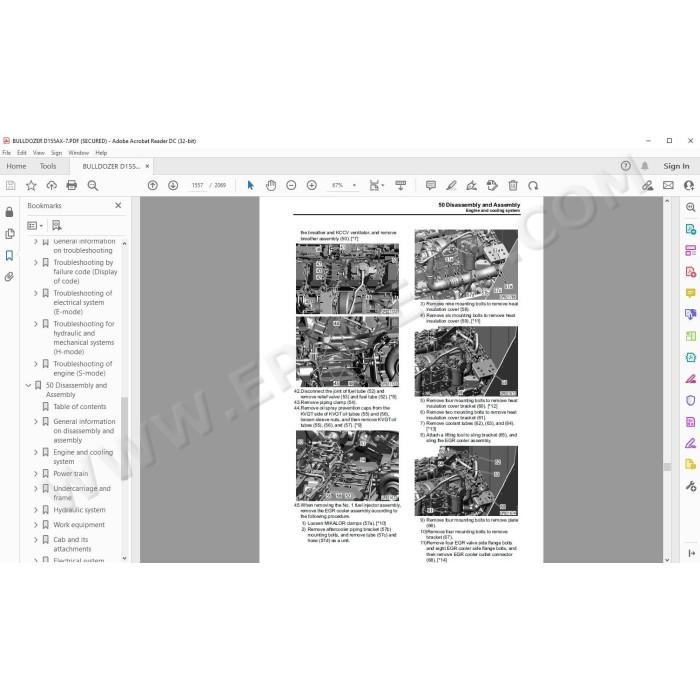700x700 pixels.
Task: Go to previous page arrow
Action: point(153,185)
